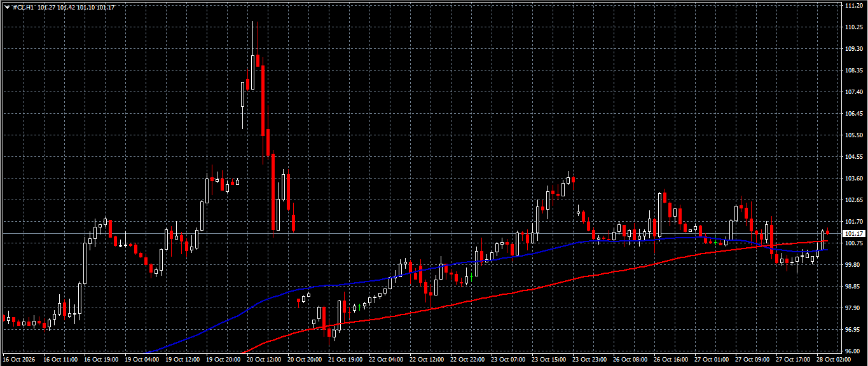Viewport: 868px width, 366px height.
Task: Click the 104.55 price axis label
Action: (x=854, y=156)
